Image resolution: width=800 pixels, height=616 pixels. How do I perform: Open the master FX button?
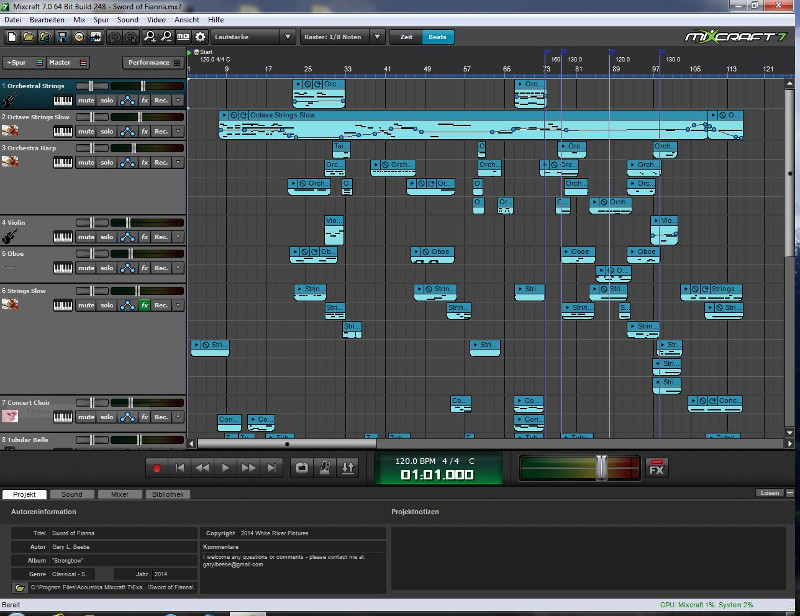point(657,468)
